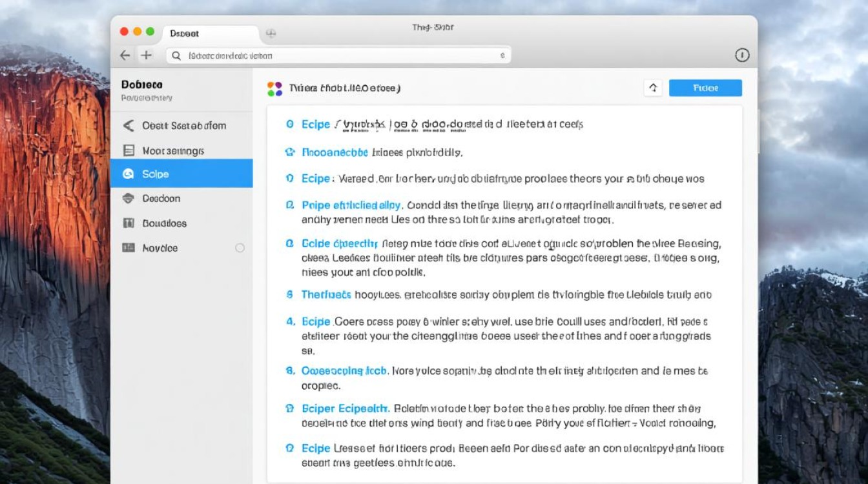Go back using the left arrow
Image resolution: width=868 pixels, height=484 pixels.
click(x=125, y=55)
